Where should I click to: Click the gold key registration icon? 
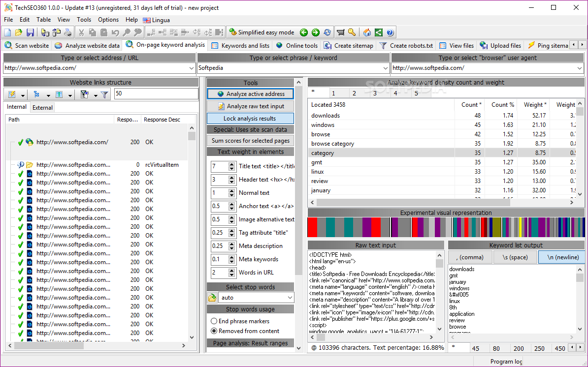pos(352,32)
